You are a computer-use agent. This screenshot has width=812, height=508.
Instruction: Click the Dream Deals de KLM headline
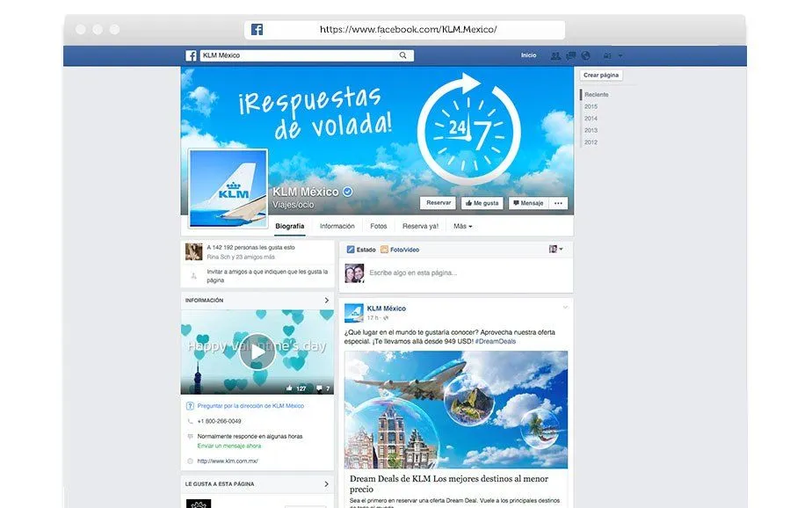pyautogui.click(x=449, y=483)
